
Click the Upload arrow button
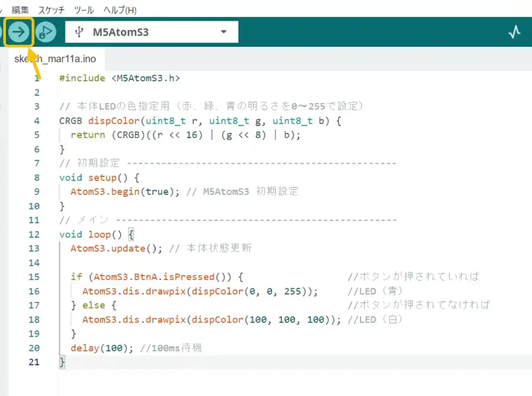[x=19, y=32]
